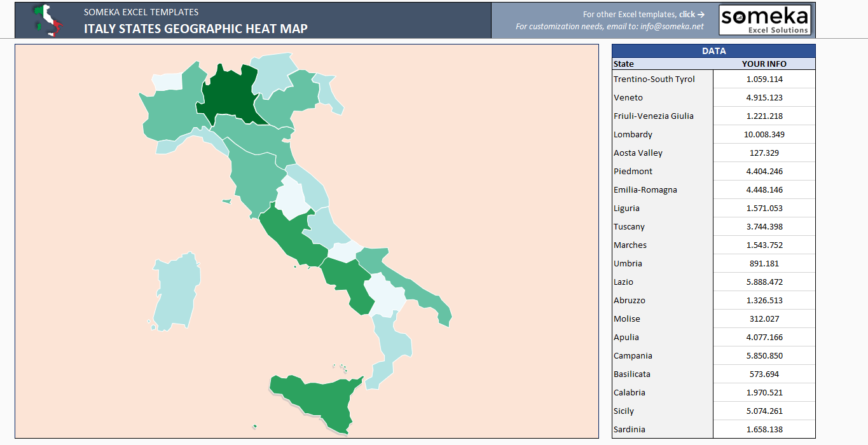Select the Marches state cell
This screenshot has height=445, width=868.
click(663, 245)
